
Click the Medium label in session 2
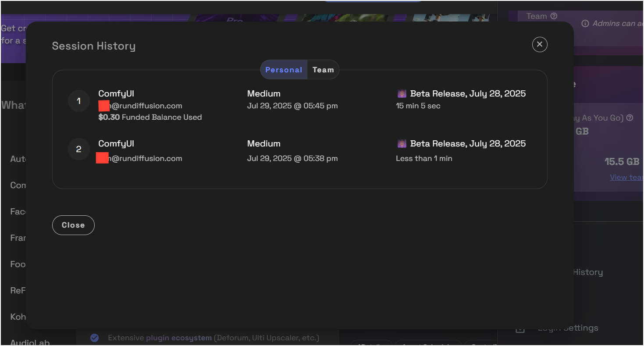pyautogui.click(x=264, y=144)
